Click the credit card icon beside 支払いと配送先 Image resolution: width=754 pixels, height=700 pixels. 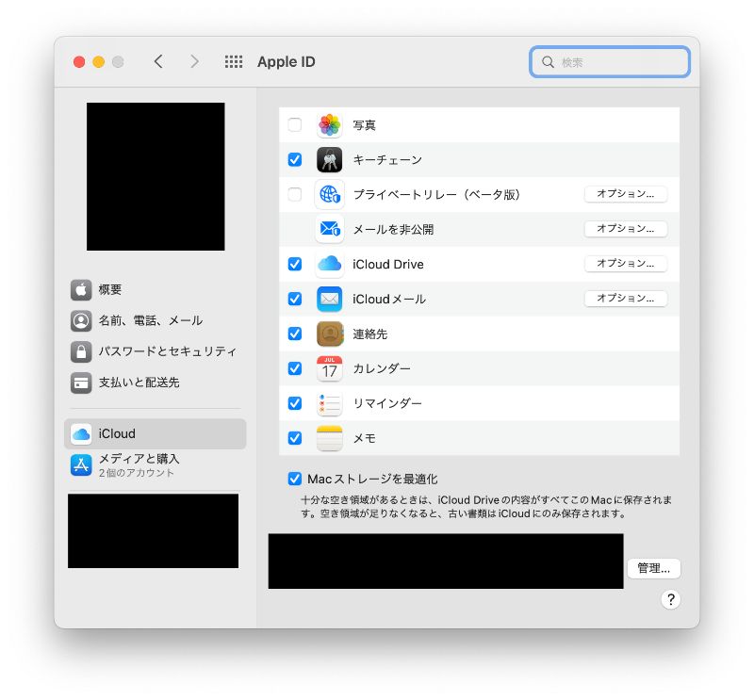81,383
